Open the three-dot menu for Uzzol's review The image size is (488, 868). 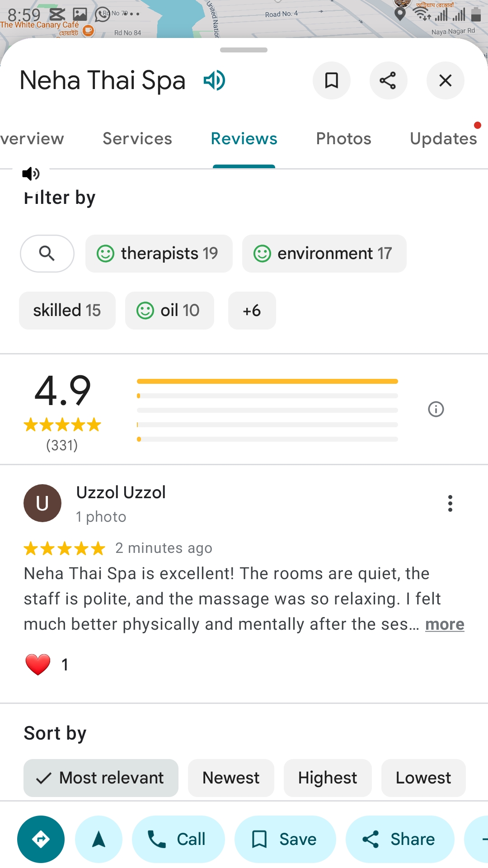click(x=450, y=503)
